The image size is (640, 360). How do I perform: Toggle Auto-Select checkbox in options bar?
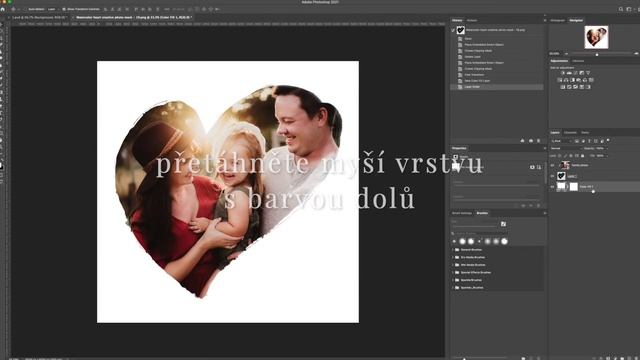25,9
